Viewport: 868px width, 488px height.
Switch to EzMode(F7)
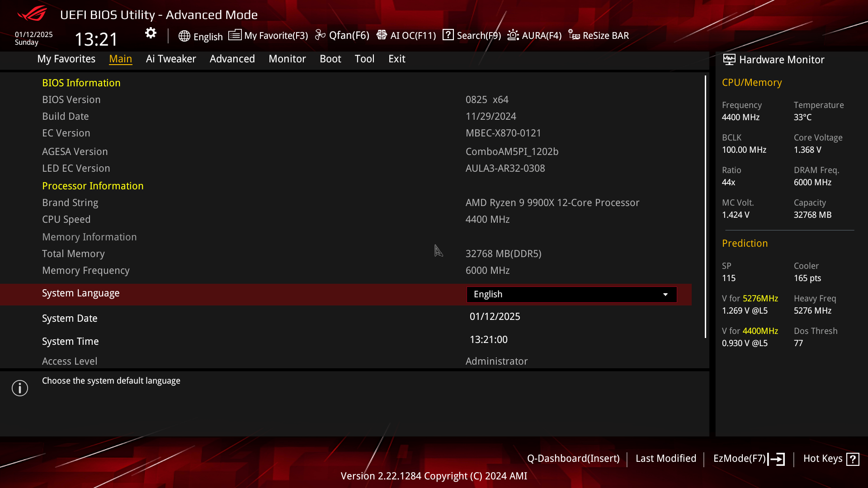[749, 459]
